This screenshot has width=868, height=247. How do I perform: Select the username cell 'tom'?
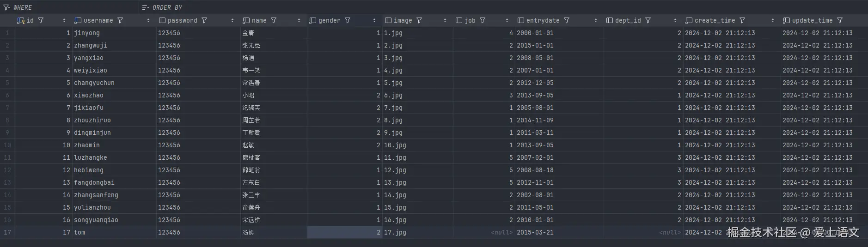coord(114,232)
